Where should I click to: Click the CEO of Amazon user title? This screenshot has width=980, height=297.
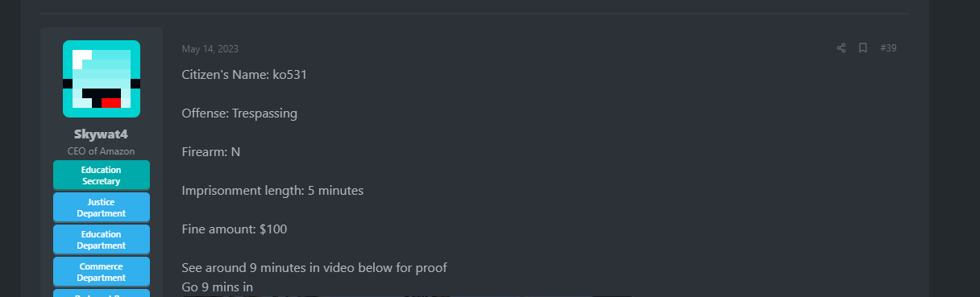[x=102, y=151]
